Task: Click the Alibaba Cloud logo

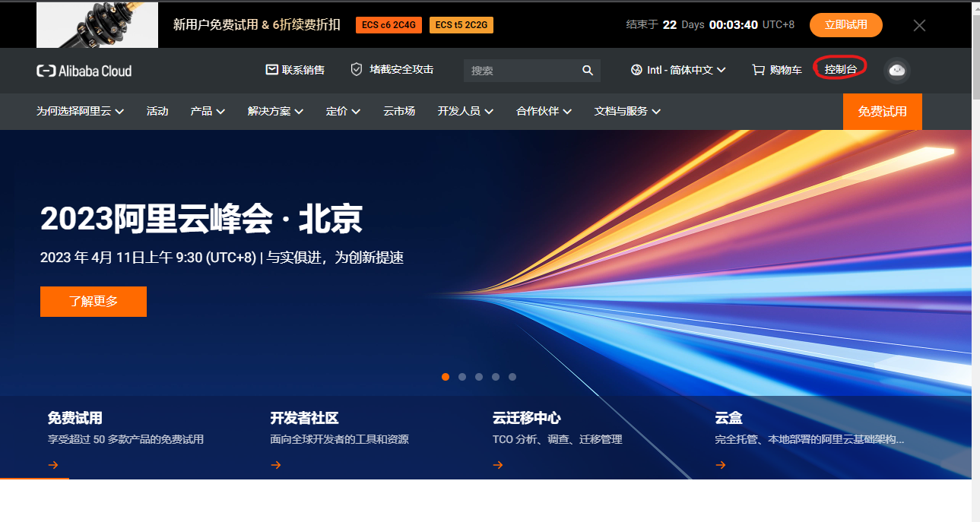Action: coord(84,71)
